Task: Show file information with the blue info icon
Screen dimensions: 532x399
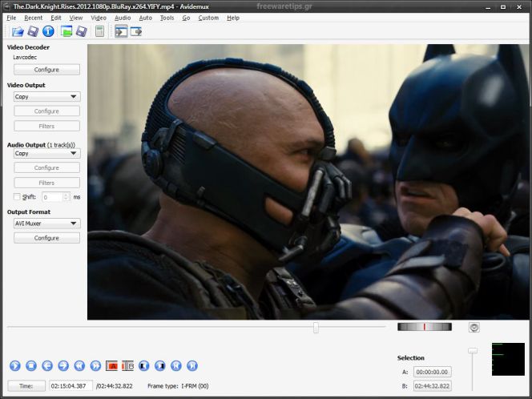Action: 48,31
